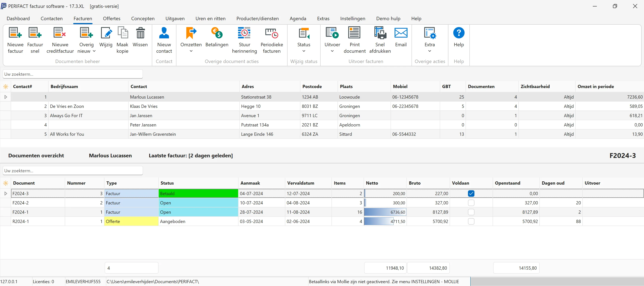Click the documents search field
Viewport: 644px width, 286px height.
[73, 171]
